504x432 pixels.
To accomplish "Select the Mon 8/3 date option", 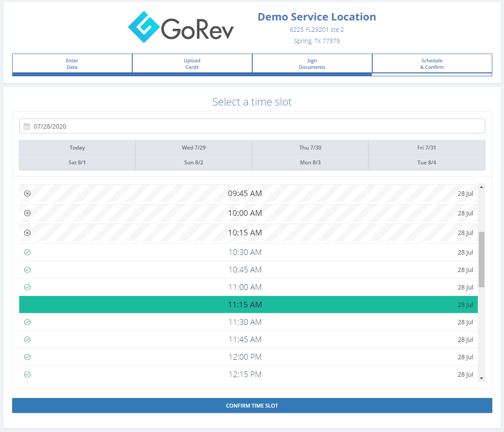I will tap(310, 162).
